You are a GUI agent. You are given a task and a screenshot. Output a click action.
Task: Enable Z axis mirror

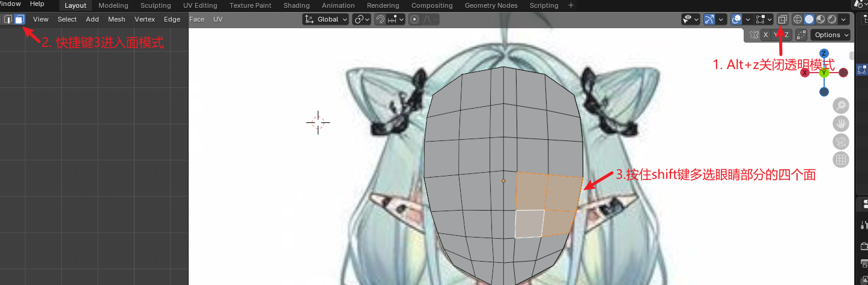pyautogui.click(x=786, y=35)
